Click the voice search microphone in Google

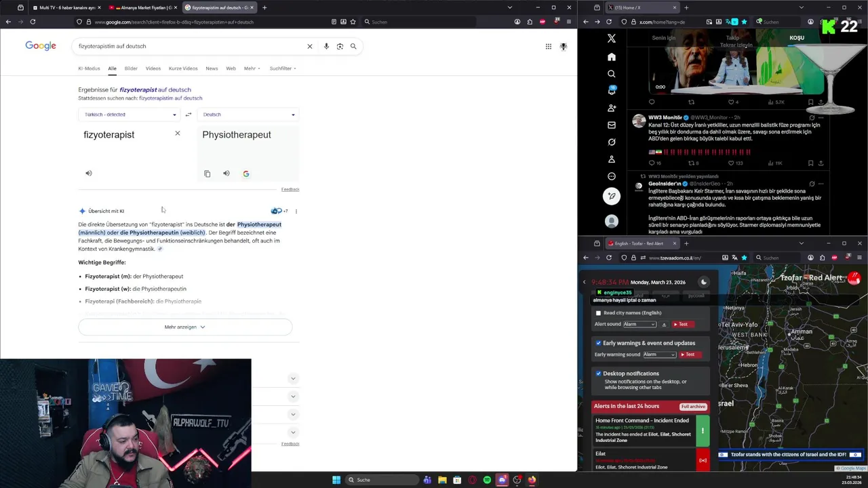click(x=326, y=46)
